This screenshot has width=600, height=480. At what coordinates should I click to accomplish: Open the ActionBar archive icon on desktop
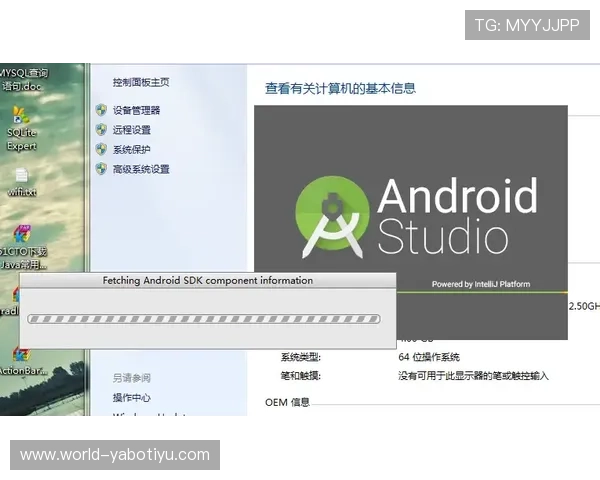(x=21, y=362)
